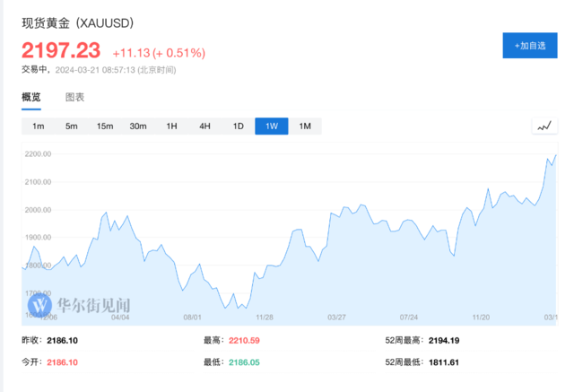
Task: Select the 1m timeframe
Action: tap(39, 126)
